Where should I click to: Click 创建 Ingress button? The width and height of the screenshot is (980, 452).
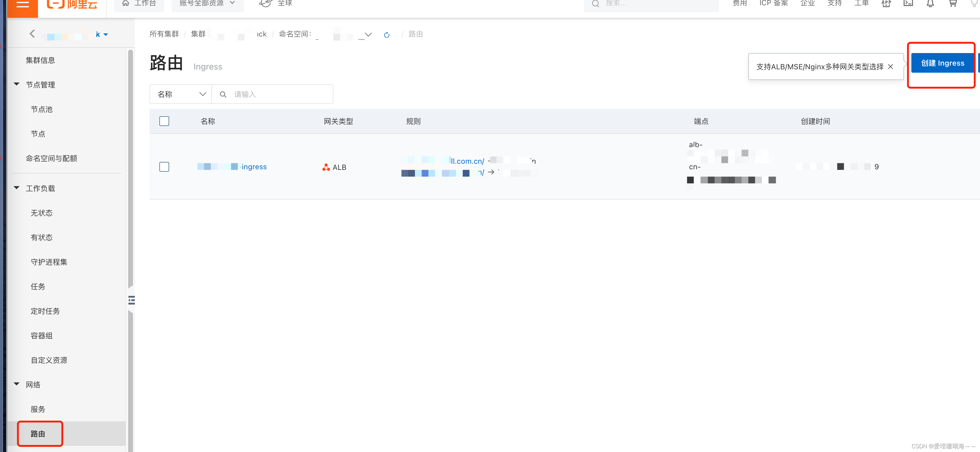tap(942, 63)
